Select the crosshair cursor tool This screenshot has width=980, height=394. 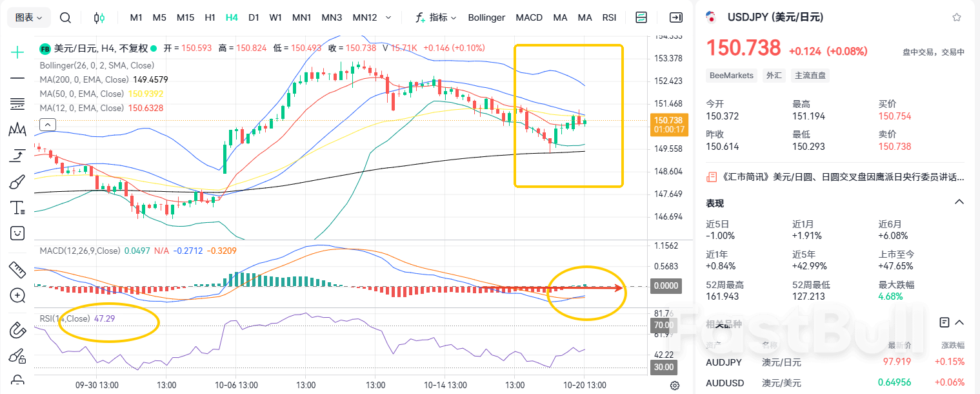coord(17,52)
